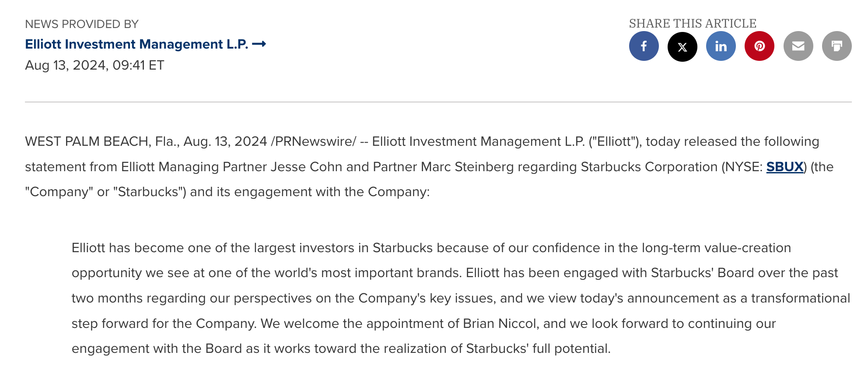Open the SBUX ticker link
The image size is (868, 373).
click(784, 167)
